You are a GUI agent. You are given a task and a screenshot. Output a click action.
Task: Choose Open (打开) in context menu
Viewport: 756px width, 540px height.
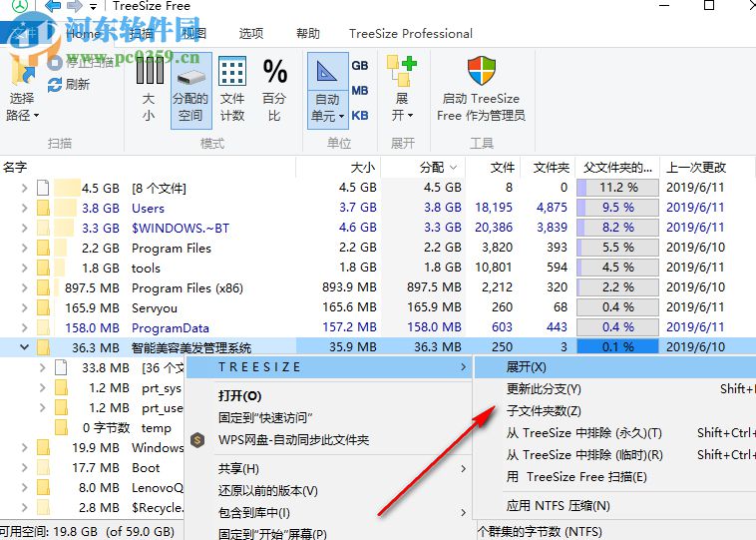pos(239,396)
